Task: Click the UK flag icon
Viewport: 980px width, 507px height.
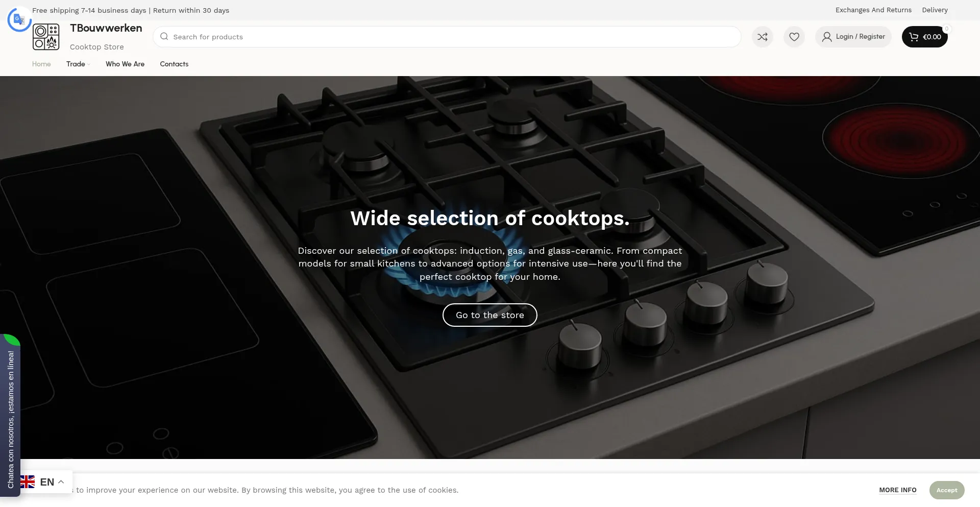Action: [x=28, y=482]
